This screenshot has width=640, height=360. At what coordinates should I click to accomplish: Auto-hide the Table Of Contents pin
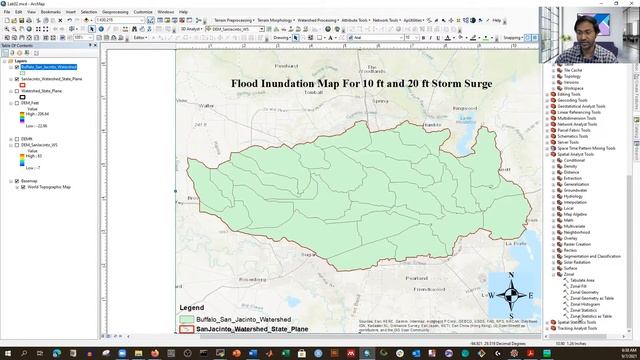[x=90, y=45]
